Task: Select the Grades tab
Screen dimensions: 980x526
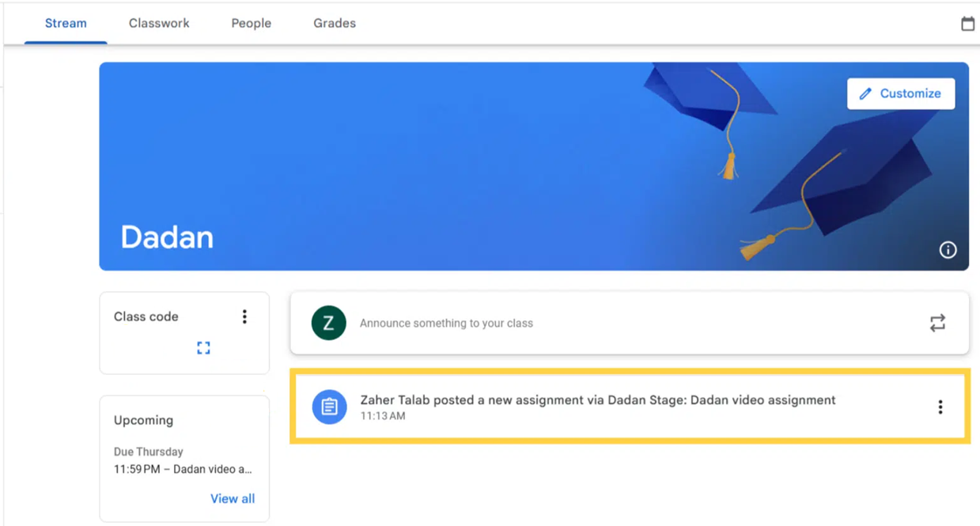Action: (334, 23)
